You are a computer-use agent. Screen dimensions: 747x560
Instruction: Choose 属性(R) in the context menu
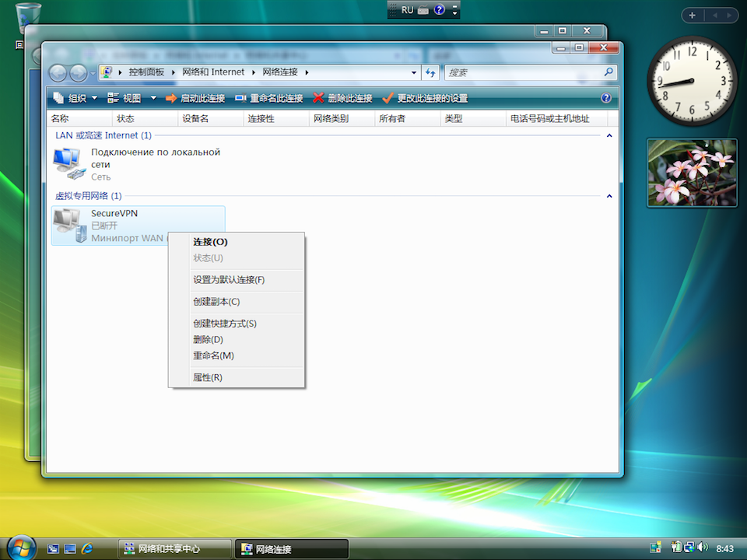coord(207,377)
